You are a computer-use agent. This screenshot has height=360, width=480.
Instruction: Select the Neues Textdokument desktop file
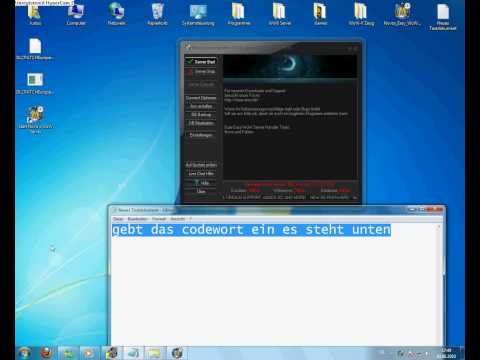click(443, 16)
